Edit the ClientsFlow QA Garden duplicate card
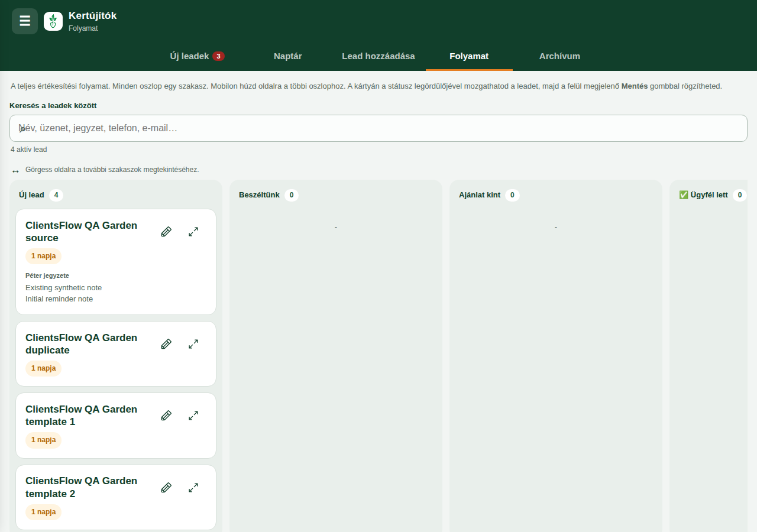This screenshot has height=532, width=757. [x=166, y=344]
